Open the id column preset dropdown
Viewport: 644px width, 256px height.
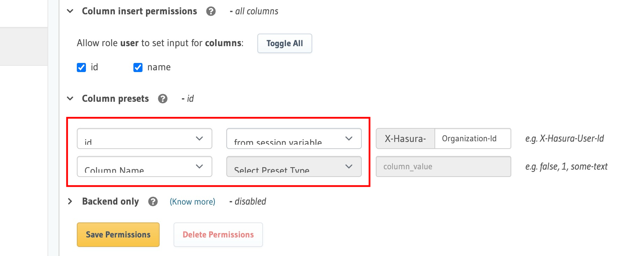pyautogui.click(x=144, y=138)
